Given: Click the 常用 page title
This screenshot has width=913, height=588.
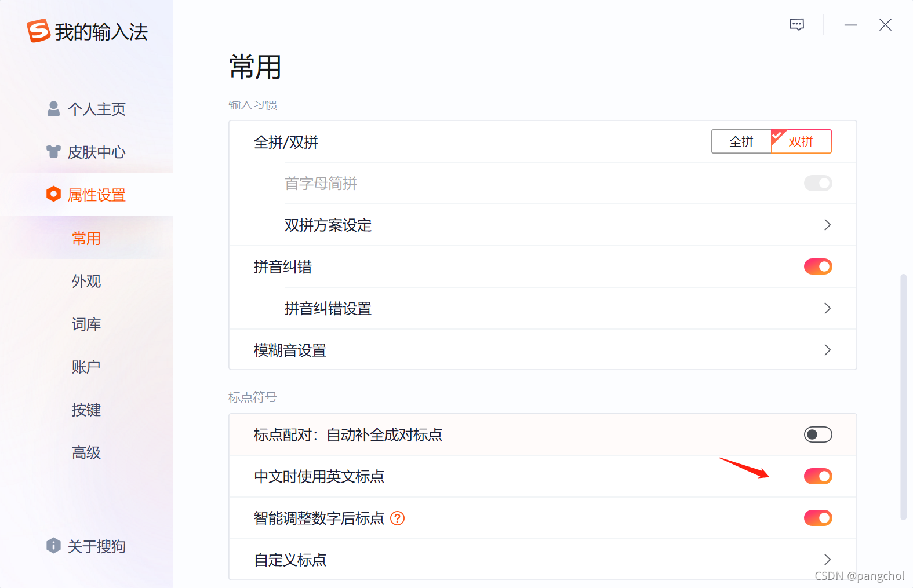Looking at the screenshot, I should 255,67.
